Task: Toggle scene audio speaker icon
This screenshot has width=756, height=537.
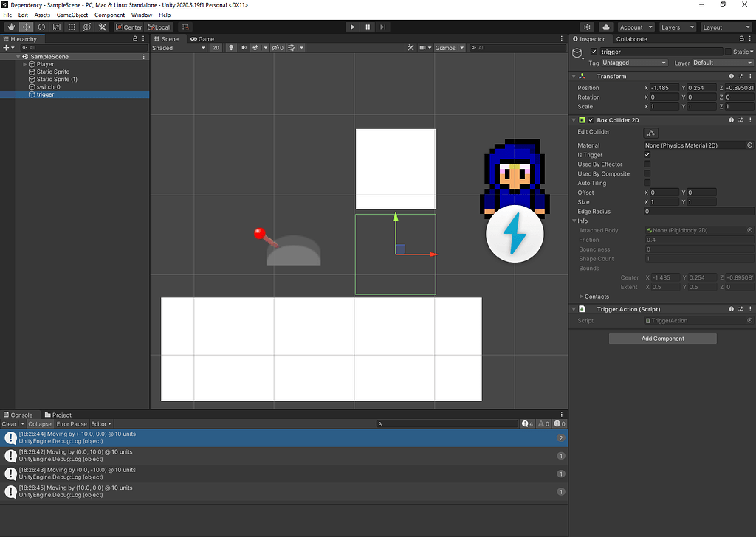Action: 243,48
